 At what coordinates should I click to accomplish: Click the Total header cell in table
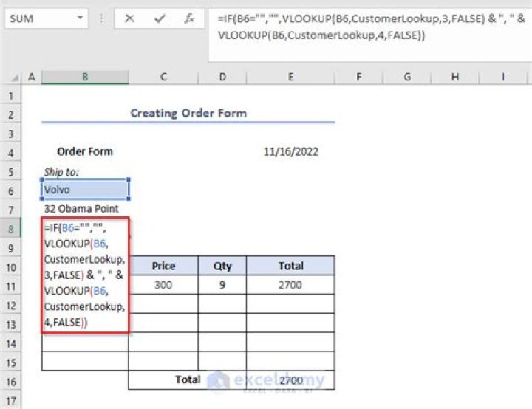(290, 266)
